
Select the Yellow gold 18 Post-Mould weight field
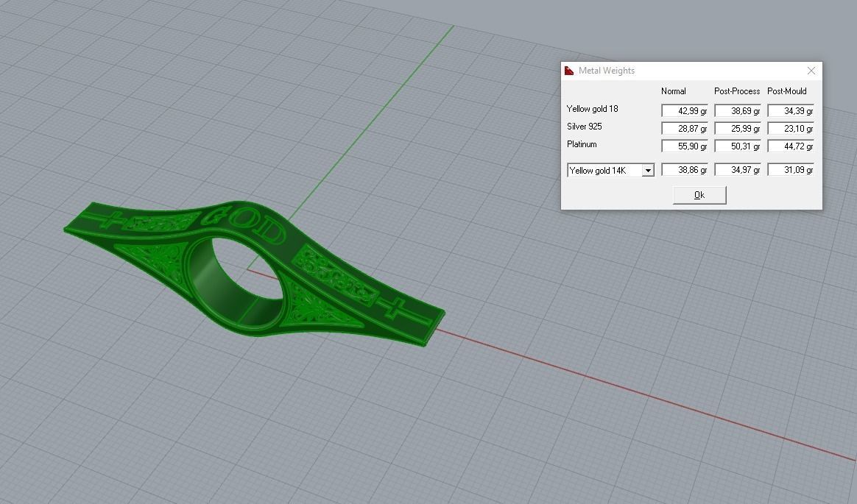(x=790, y=111)
